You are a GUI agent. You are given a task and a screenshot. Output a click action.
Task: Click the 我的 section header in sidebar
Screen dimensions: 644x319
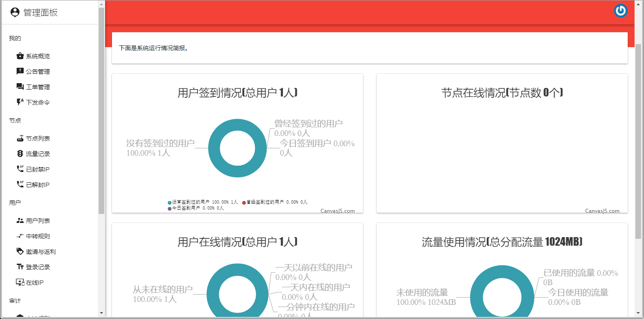pos(15,38)
